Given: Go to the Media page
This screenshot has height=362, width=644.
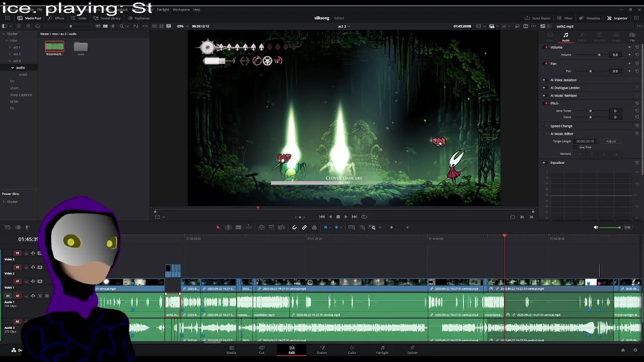Looking at the screenshot, I should click(231, 350).
